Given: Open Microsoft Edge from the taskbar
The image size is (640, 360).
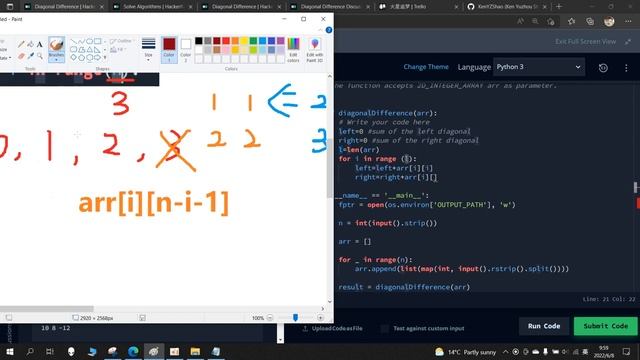Looking at the screenshot, I should [x=133, y=351].
